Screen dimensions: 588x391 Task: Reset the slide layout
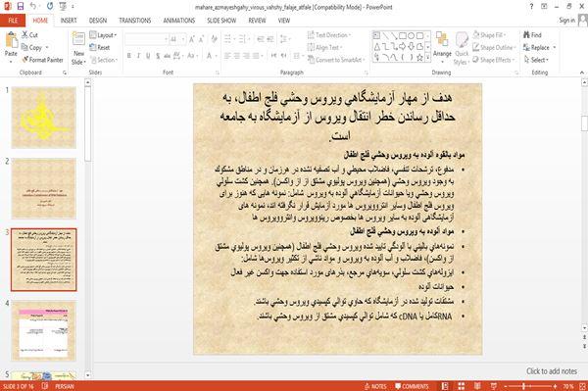(100, 47)
